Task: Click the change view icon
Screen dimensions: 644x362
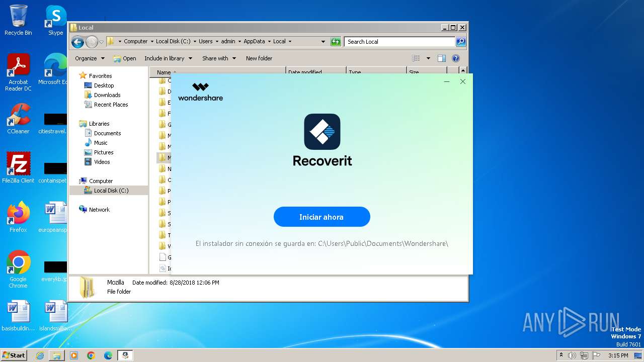Action: [416, 58]
